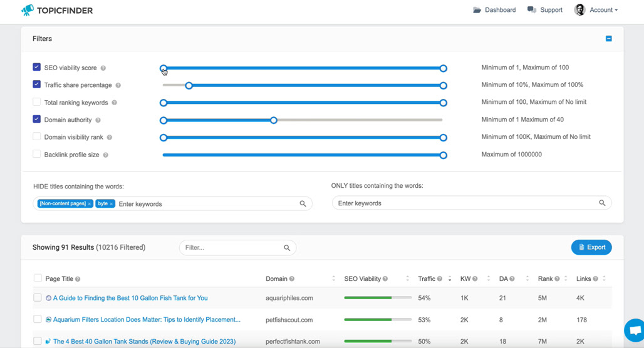Go to the Dashboard page

501,10
